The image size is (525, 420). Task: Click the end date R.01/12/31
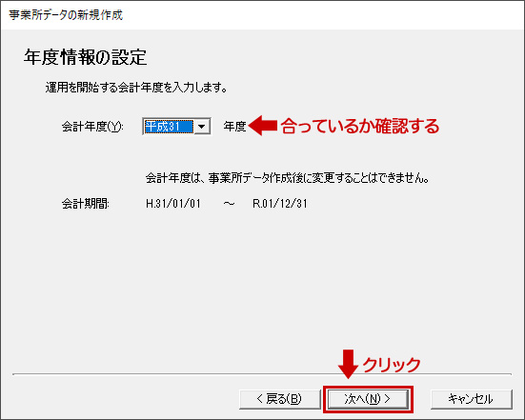pos(280,204)
